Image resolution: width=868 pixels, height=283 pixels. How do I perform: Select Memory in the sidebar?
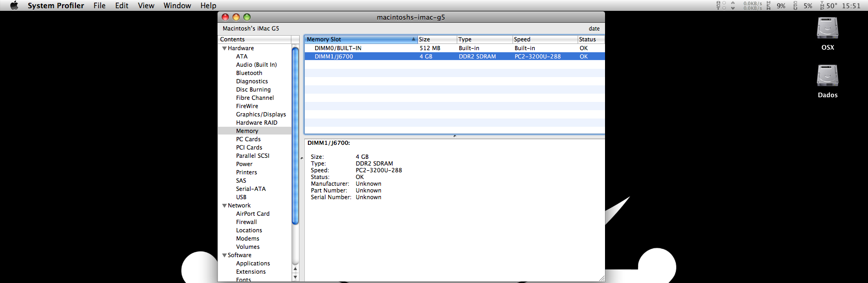(247, 131)
